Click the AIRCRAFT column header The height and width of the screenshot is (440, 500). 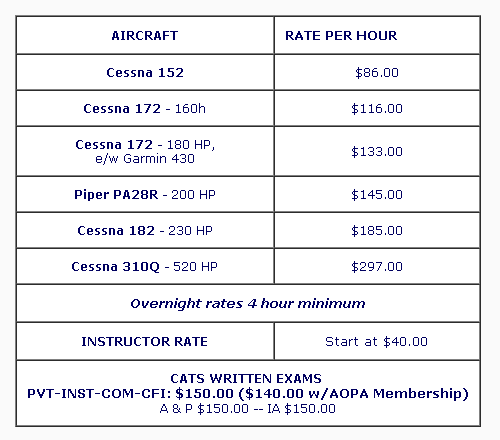coord(145,36)
